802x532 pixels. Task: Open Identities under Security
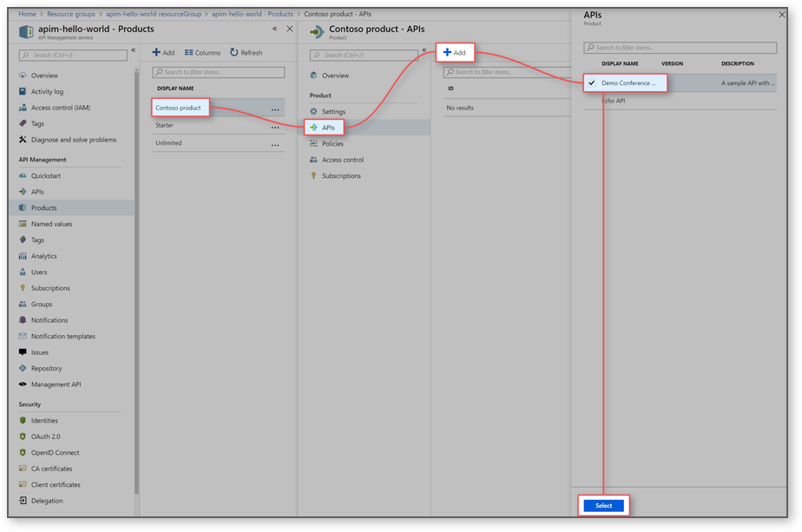pyautogui.click(x=44, y=421)
